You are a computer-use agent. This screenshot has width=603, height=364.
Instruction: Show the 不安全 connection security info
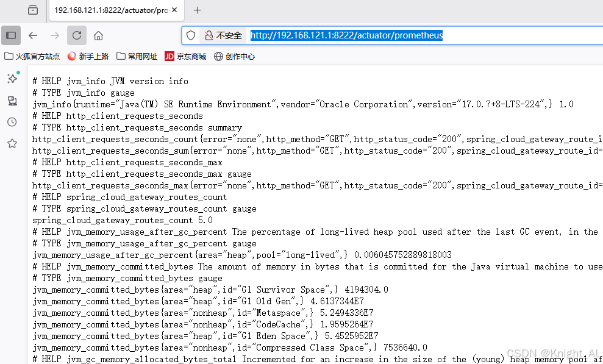point(223,36)
